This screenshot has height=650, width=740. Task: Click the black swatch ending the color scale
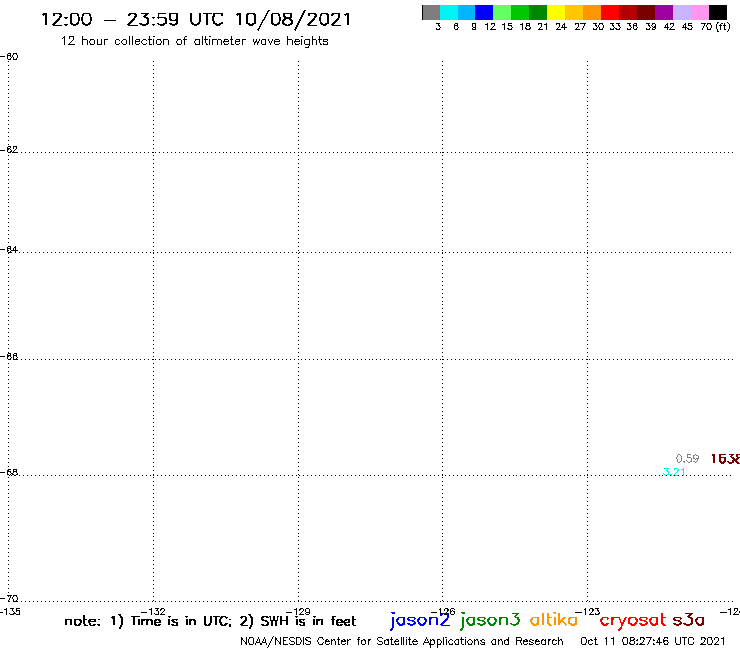718,12
